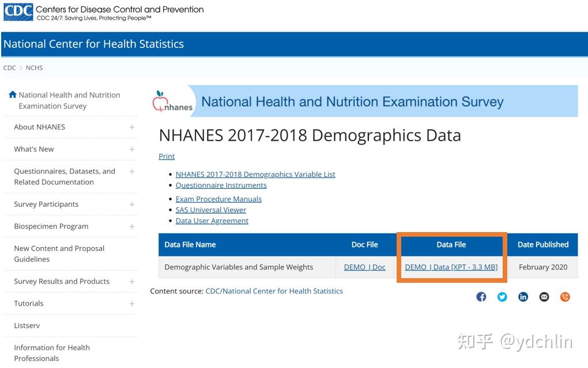Open the Listserv sidebar menu item
This screenshot has height=368, width=588.
27,325
